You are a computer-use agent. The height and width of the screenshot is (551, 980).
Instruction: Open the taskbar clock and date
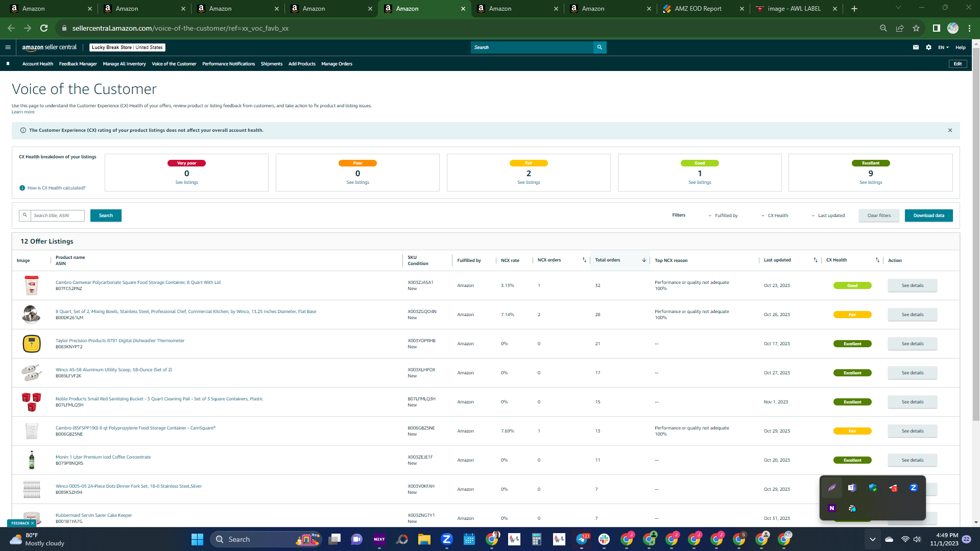(944, 539)
